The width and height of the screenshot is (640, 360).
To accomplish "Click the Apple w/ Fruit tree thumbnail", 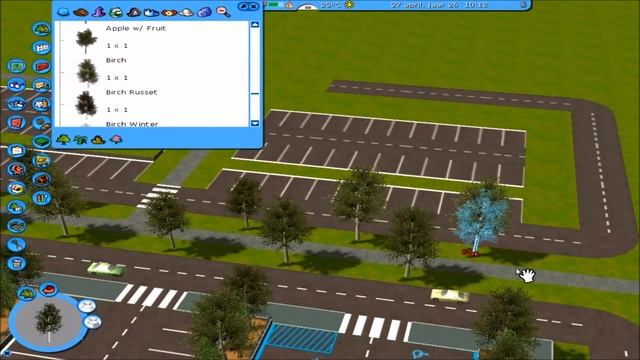I will [x=87, y=39].
